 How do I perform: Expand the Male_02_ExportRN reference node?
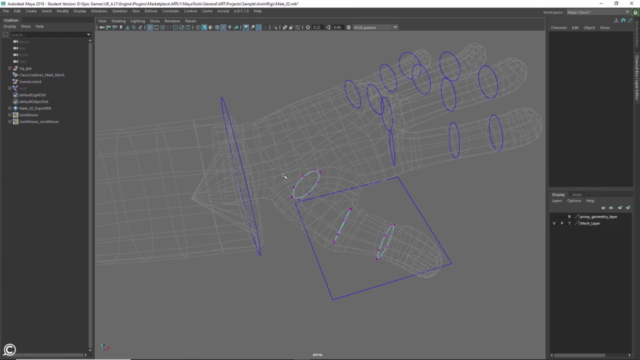coord(10,108)
